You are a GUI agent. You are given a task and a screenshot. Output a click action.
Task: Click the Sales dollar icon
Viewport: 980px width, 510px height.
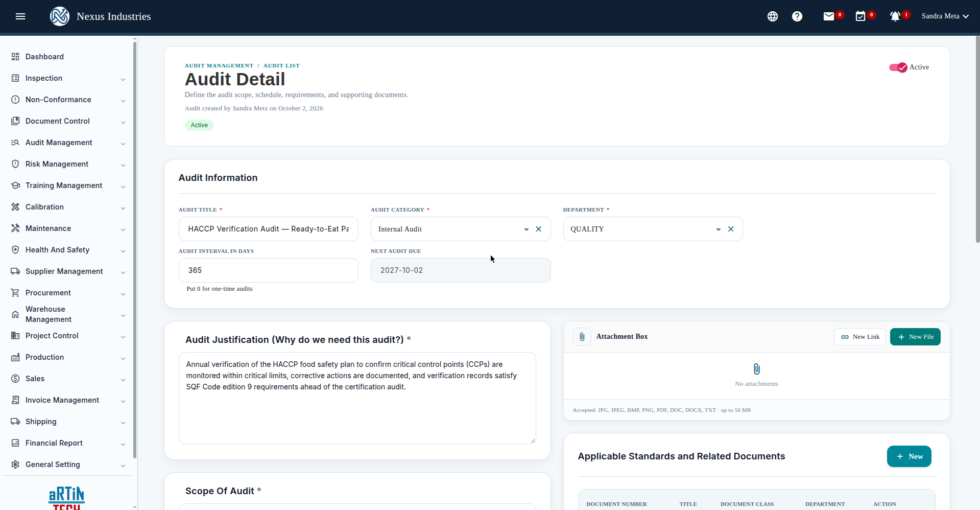(x=15, y=379)
